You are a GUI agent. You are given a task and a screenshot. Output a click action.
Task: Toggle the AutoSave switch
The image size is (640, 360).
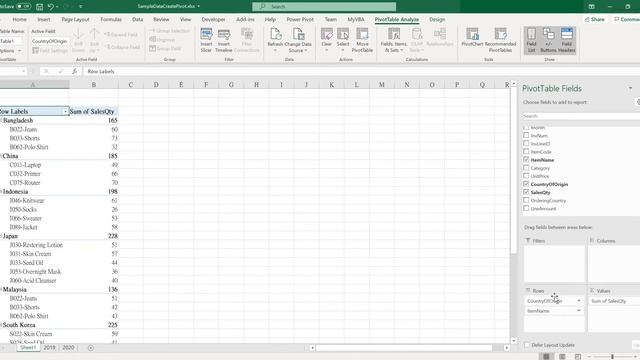(x=23, y=7)
